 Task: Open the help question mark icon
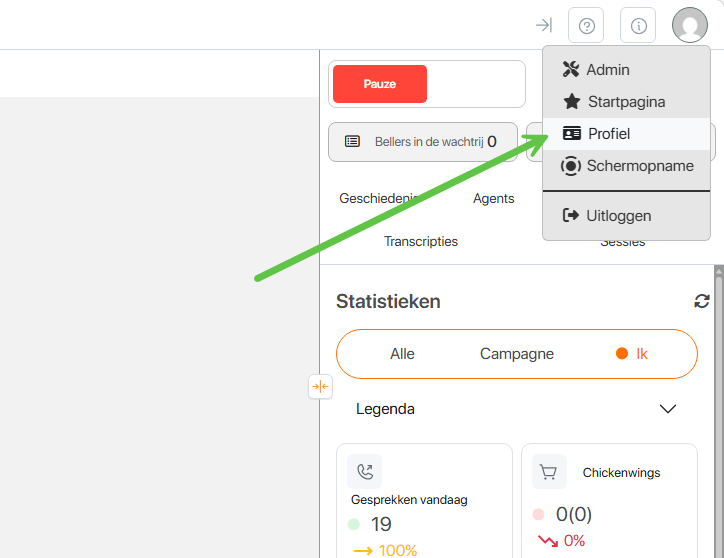point(586,25)
